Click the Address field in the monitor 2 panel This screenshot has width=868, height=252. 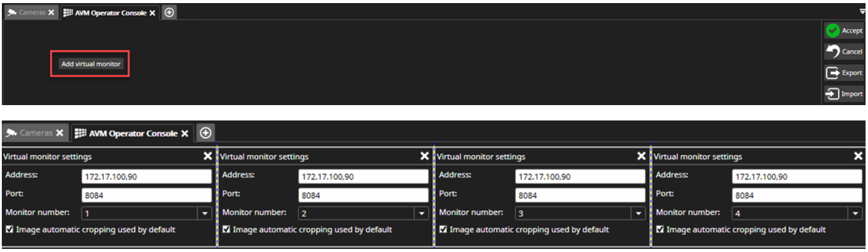point(363,177)
